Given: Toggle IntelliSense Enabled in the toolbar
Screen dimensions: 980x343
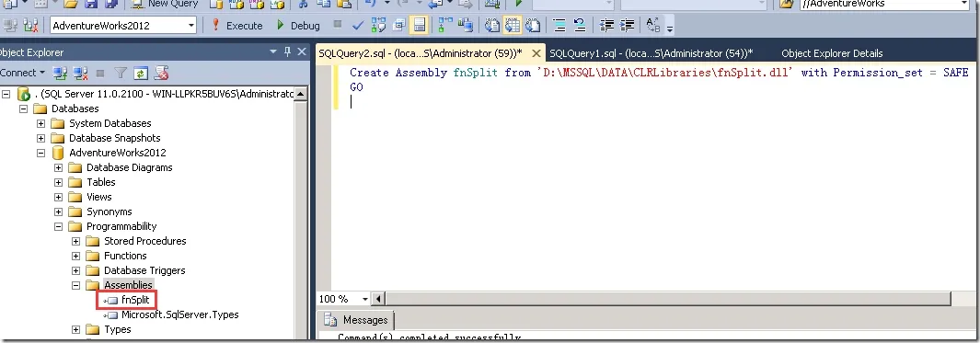Looking at the screenshot, I should pyautogui.click(x=419, y=26).
